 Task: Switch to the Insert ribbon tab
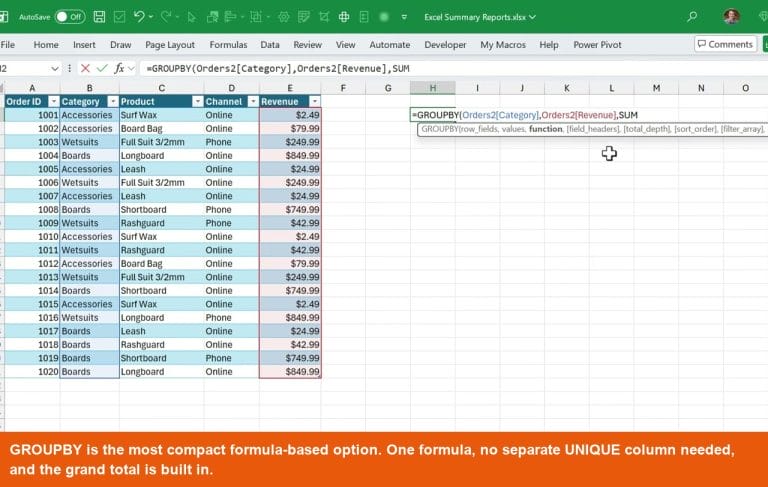point(84,45)
